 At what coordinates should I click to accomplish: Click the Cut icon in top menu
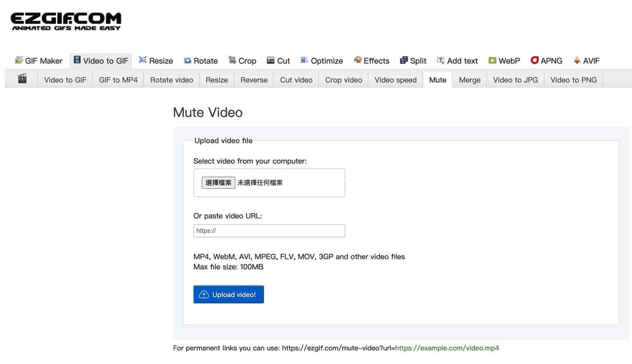coord(271,60)
